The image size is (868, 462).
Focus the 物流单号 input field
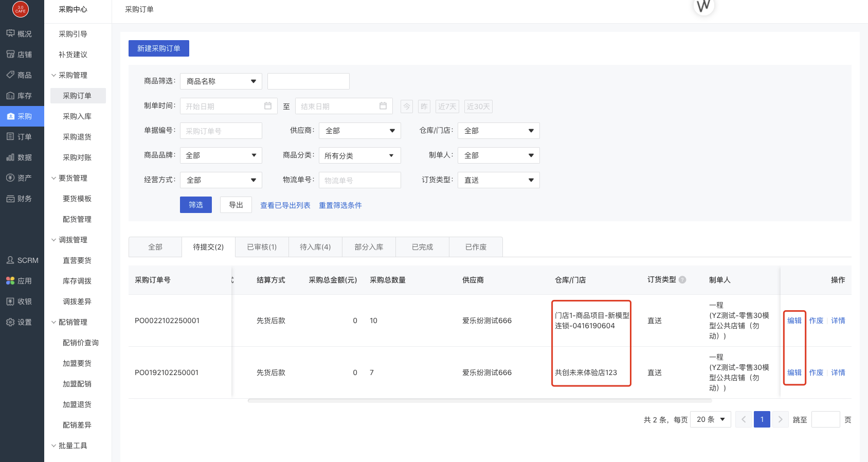[360, 180]
